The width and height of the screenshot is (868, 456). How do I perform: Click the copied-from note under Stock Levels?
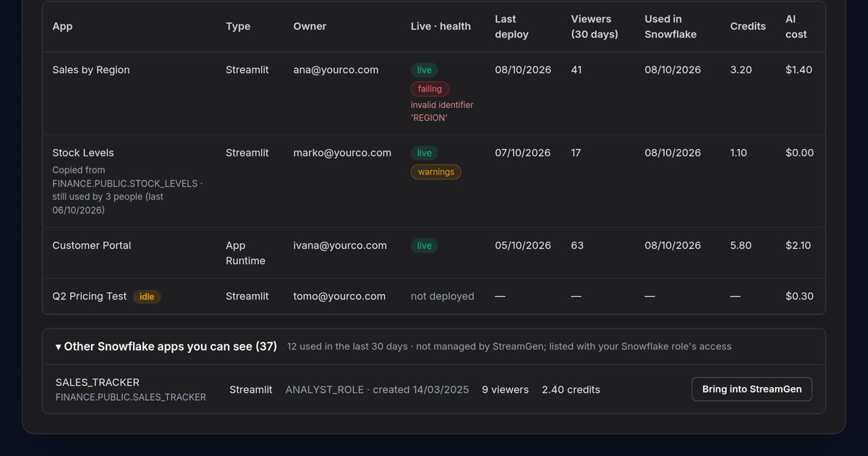127,190
